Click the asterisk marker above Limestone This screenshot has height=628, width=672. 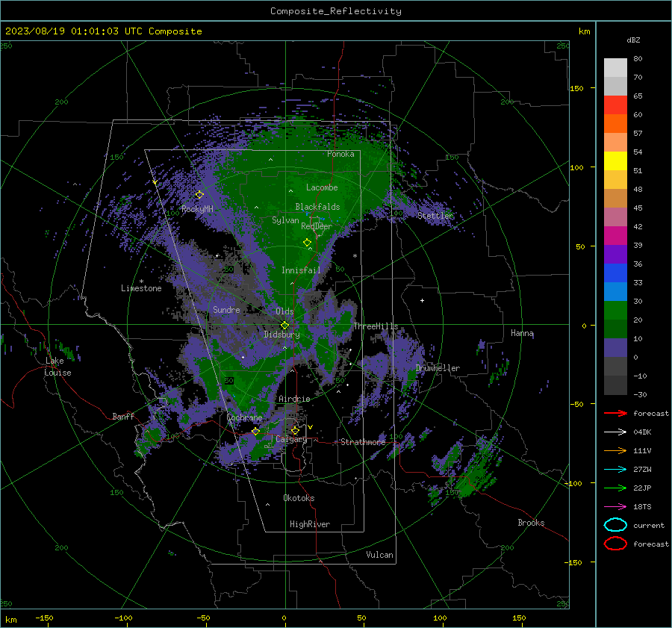tap(141, 282)
